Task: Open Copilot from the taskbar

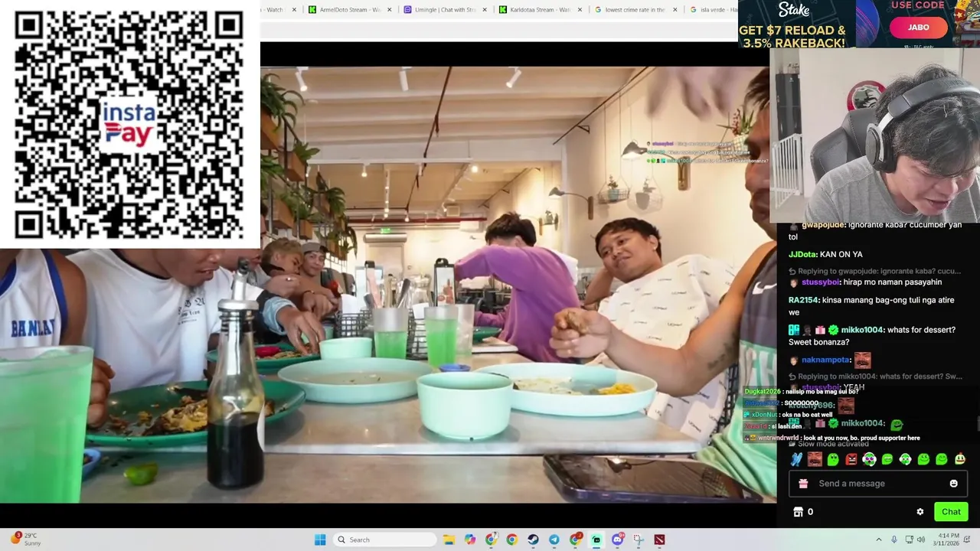Action: 470,540
